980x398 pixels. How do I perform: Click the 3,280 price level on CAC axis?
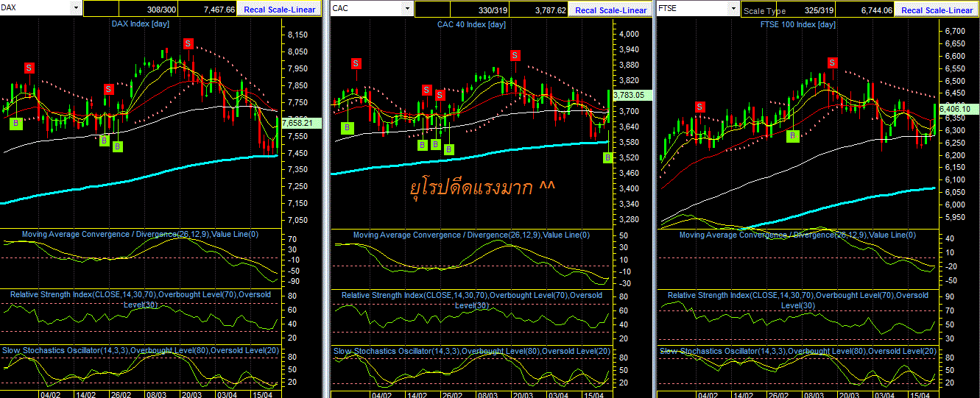tap(628, 219)
